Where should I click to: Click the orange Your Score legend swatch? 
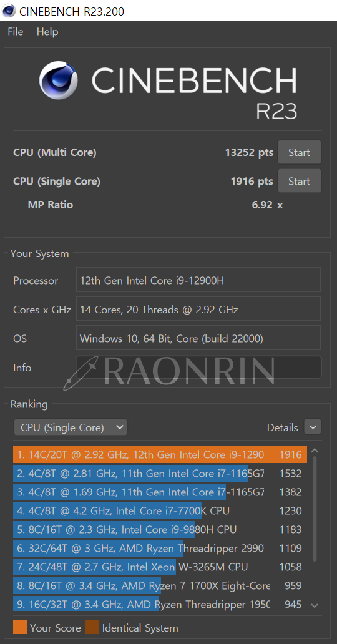20,627
